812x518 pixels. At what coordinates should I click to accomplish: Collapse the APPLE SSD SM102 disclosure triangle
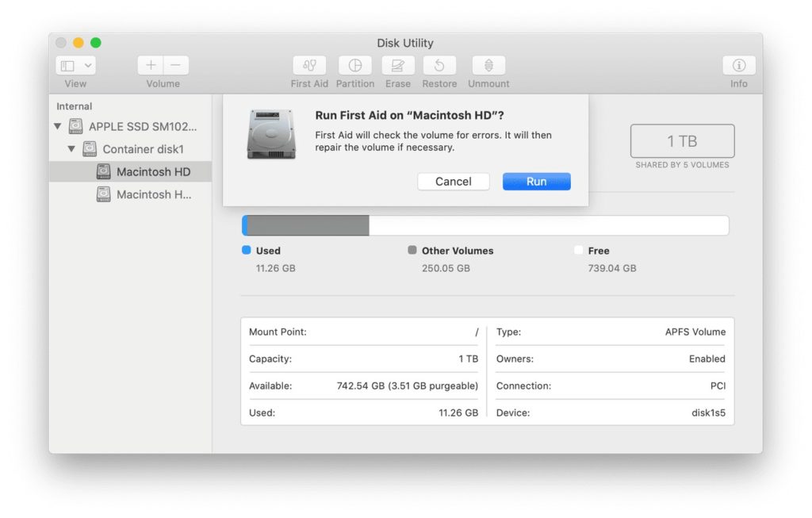(58, 126)
